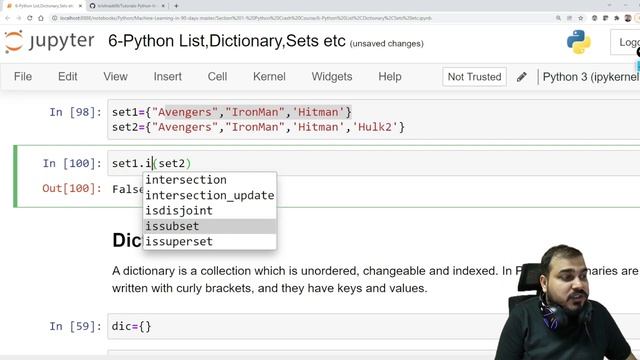The width and height of the screenshot is (640, 360).
Task: Open the Edit menu
Action: [67, 77]
